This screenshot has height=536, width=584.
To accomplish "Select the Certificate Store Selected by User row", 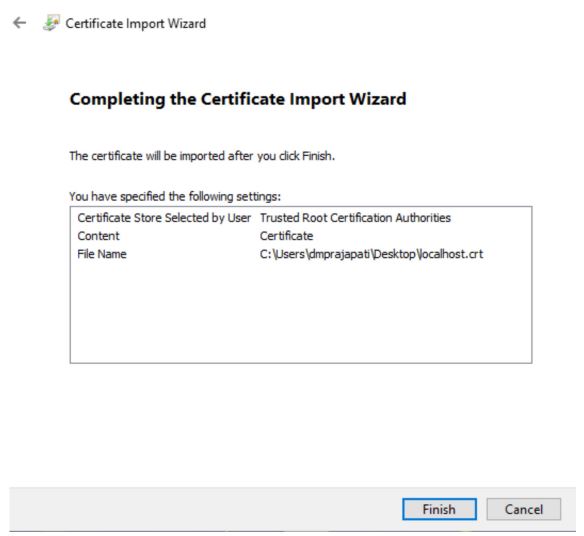I will (301, 218).
